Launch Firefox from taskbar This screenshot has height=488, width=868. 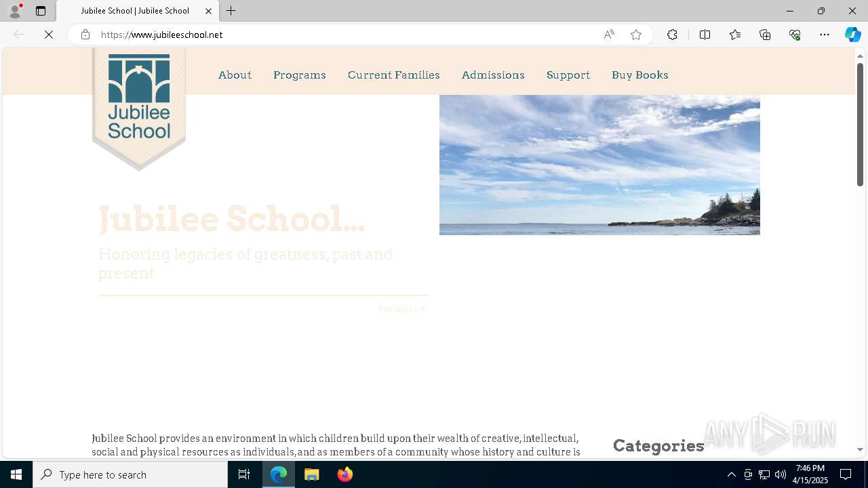click(x=345, y=474)
